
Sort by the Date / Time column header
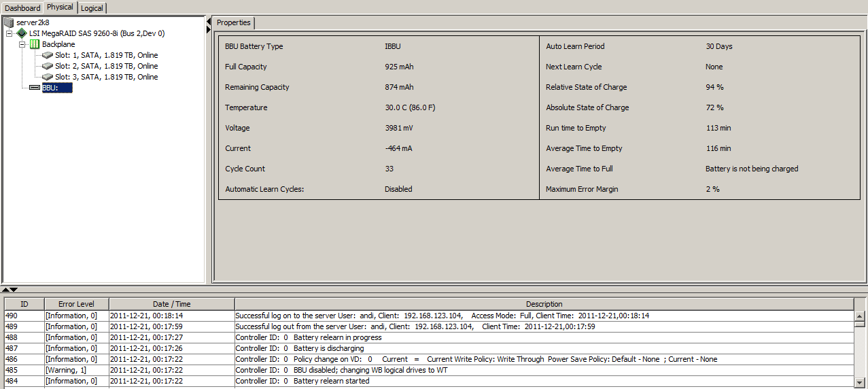point(171,304)
